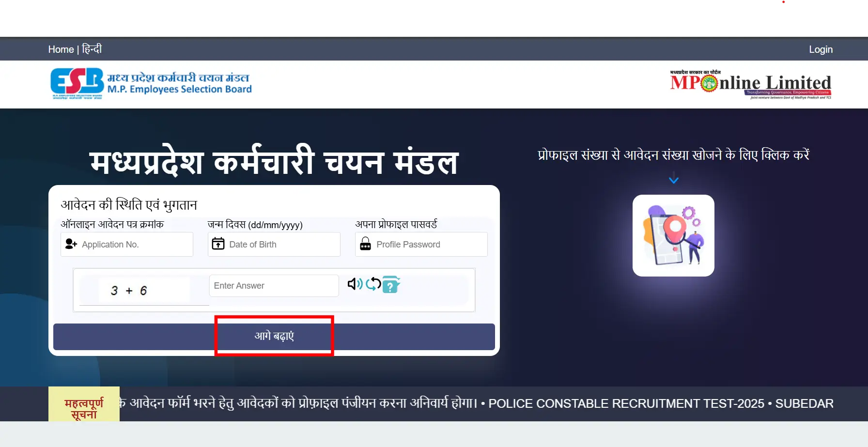Click the महत्वपूर्ण सूचना notice label

point(84,408)
